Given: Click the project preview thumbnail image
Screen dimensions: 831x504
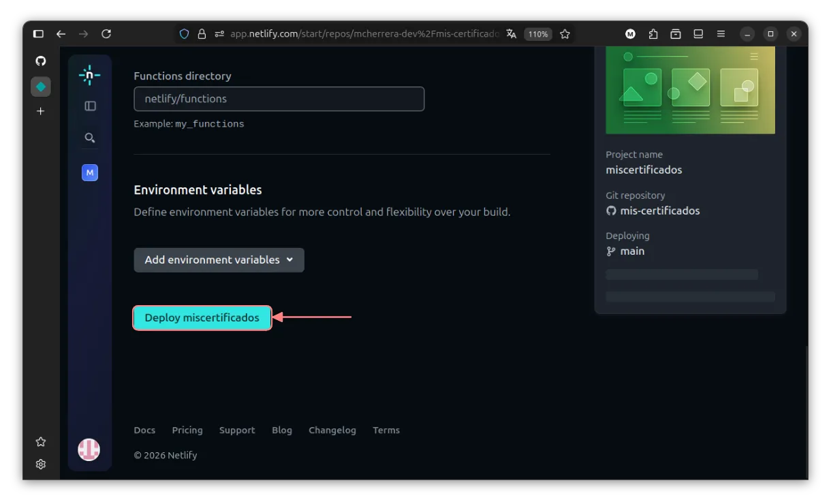Looking at the screenshot, I should [690, 90].
